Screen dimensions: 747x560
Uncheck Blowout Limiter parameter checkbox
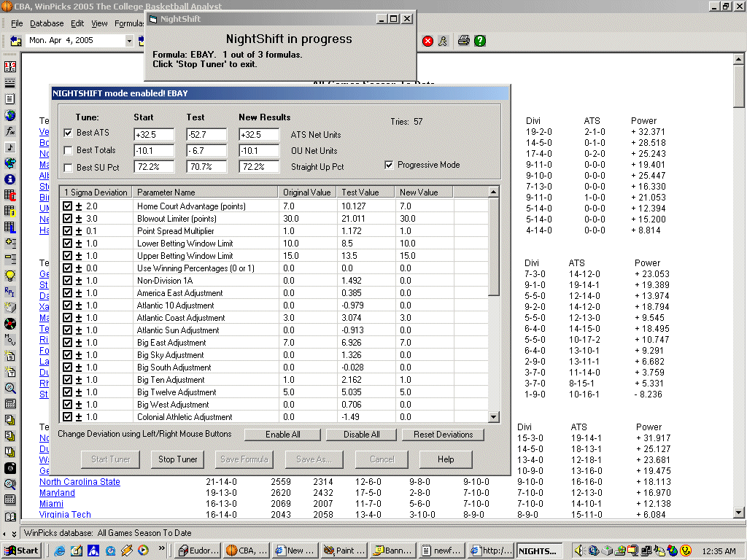pos(67,219)
